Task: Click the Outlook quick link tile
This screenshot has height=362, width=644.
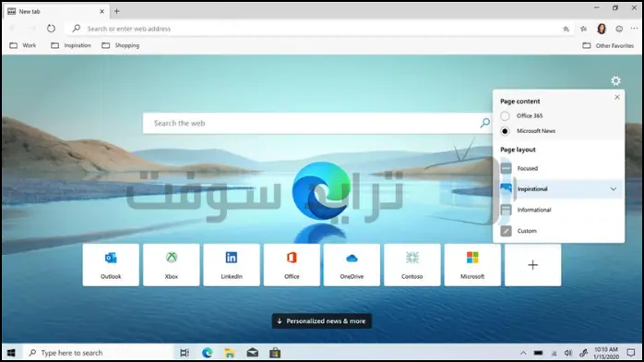Action: (x=111, y=265)
